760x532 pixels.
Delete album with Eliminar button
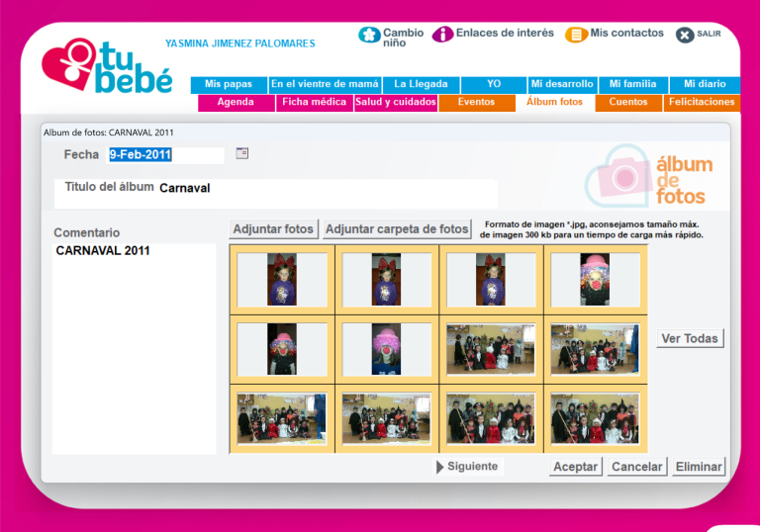point(699,467)
